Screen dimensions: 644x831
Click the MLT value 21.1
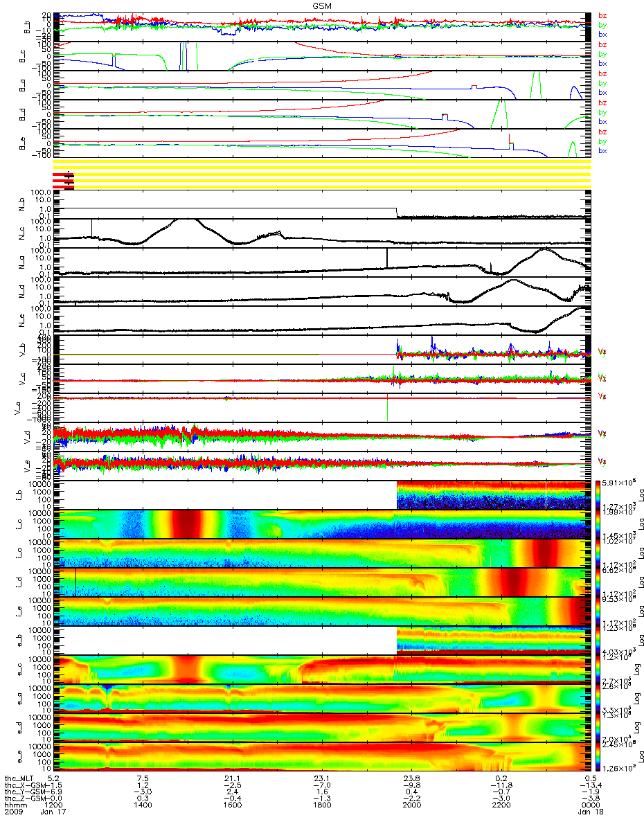pos(233,778)
